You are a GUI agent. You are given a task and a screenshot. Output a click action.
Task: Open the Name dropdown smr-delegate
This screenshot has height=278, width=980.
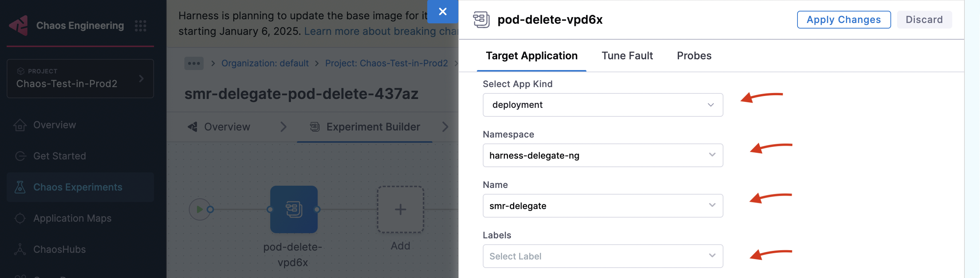(603, 206)
